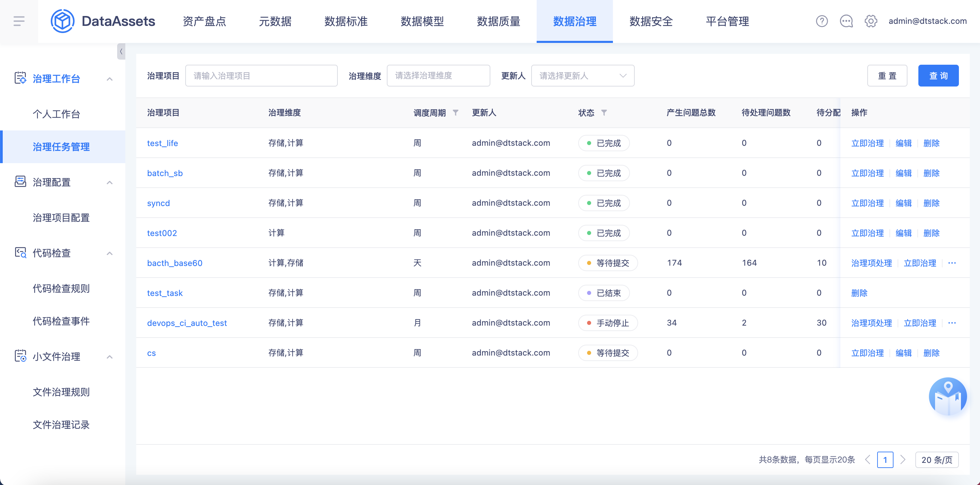Click 编辑 for test002 row
The height and width of the screenshot is (485, 980).
(x=903, y=233)
